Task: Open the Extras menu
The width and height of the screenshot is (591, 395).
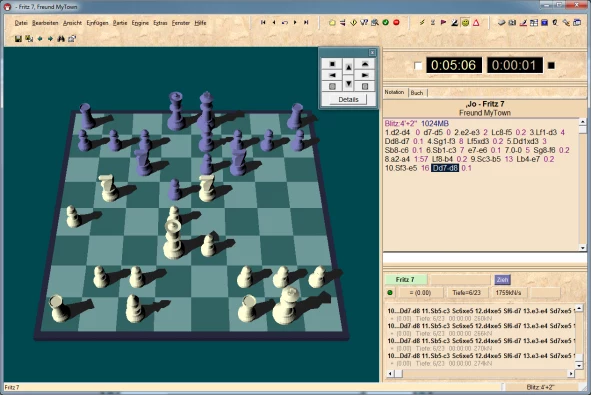Action: [160, 23]
